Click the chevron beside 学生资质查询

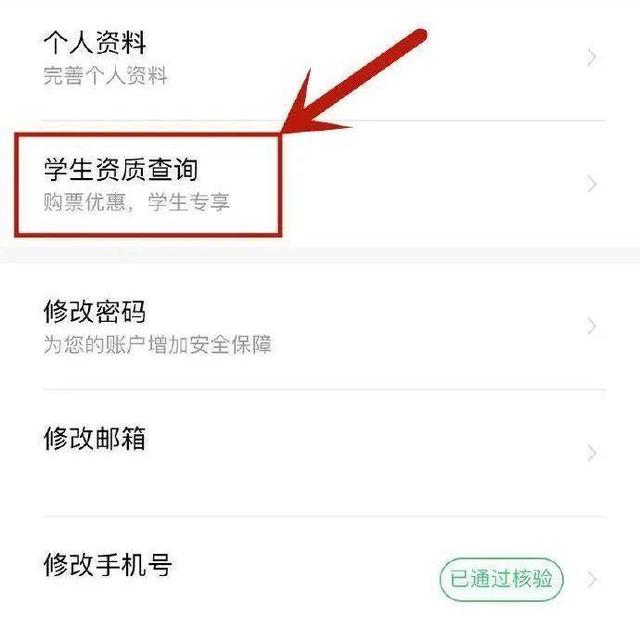pos(592,184)
